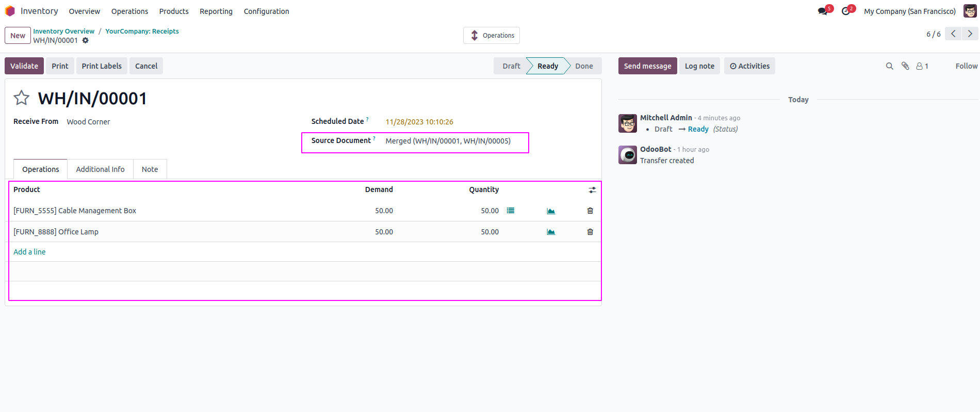Go to next record arrow
Viewport: 980px width, 412px height.
tap(970, 34)
